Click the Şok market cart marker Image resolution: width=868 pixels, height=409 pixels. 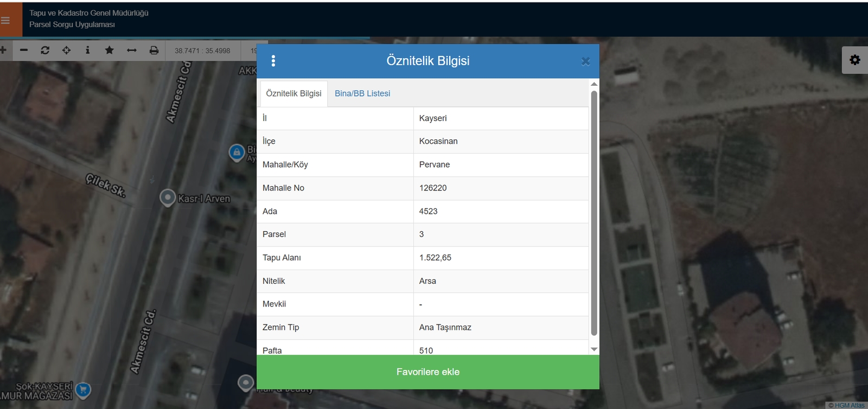[x=83, y=389]
